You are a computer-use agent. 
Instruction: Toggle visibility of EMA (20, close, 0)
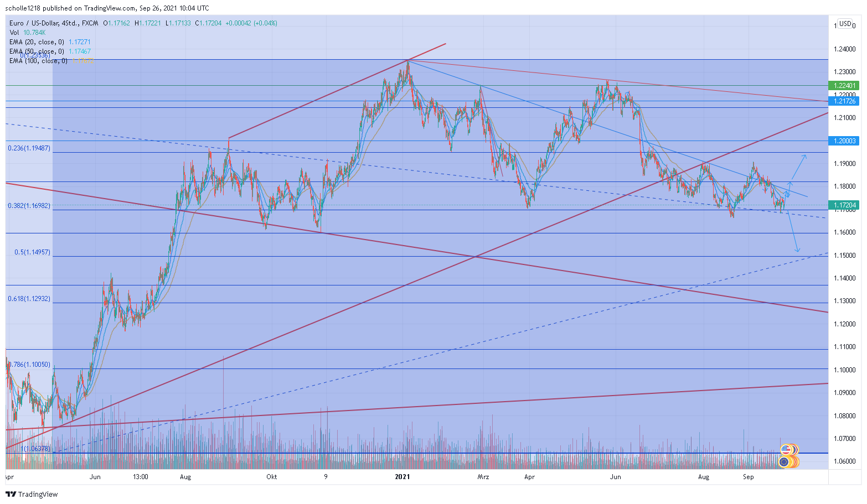[38, 41]
